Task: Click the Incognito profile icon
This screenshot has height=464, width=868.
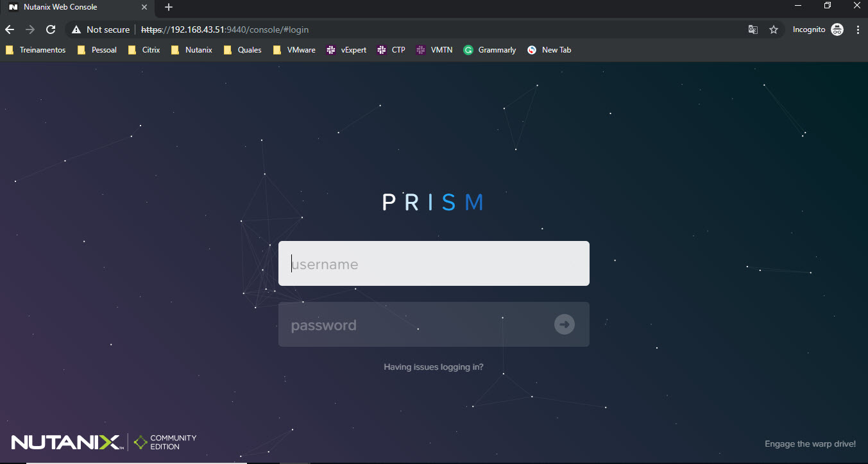Action: [x=837, y=29]
